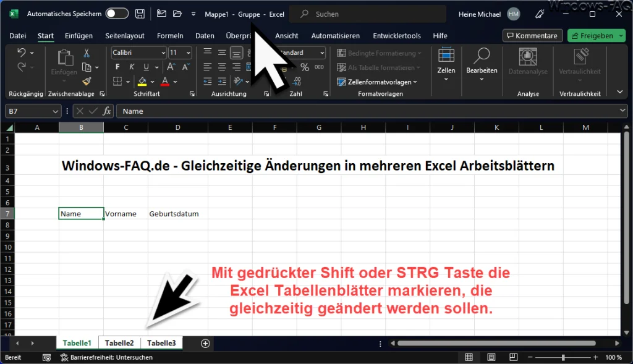This screenshot has height=364, width=633.
Task: Open the number format dropdown arrow
Action: [x=321, y=53]
